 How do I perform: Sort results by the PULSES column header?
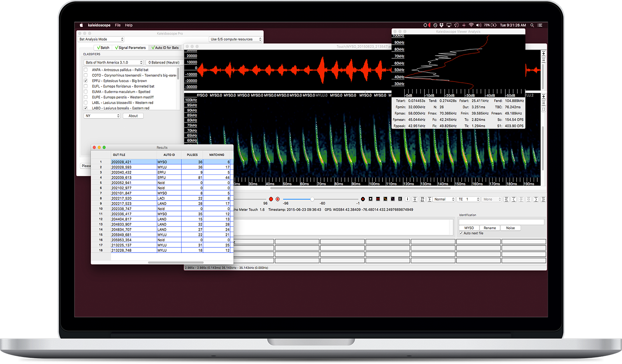[192, 155]
